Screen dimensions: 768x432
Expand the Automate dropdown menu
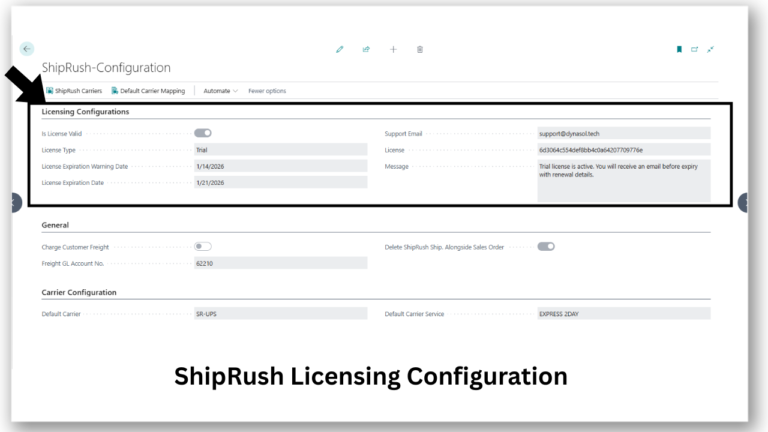220,91
